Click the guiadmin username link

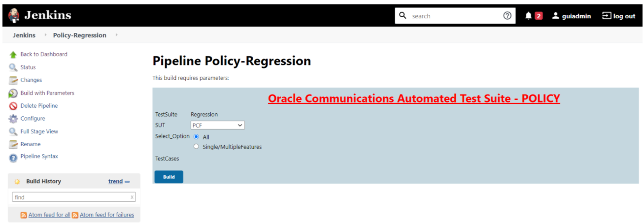pyautogui.click(x=576, y=16)
